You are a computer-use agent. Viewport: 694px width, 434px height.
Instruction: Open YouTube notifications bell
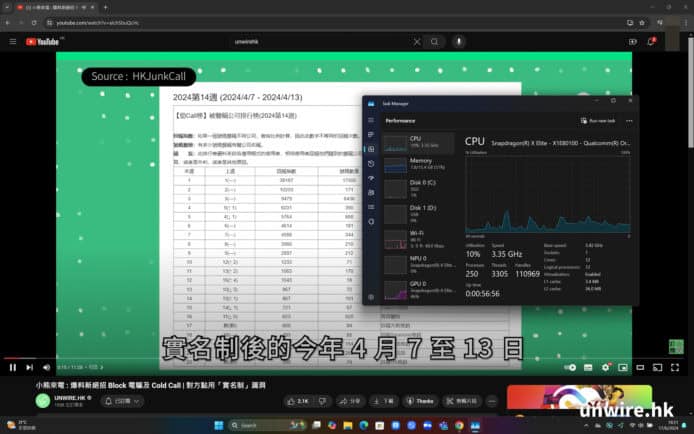tap(652, 42)
